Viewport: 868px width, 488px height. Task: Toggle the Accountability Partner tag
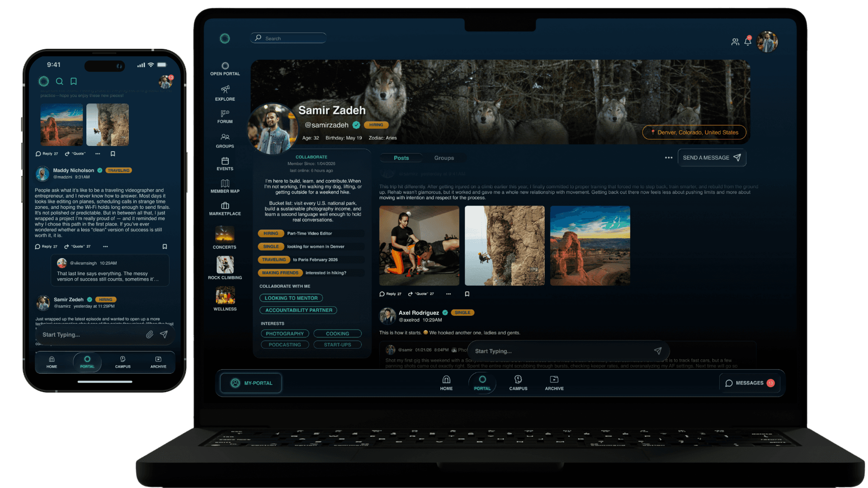(x=298, y=310)
